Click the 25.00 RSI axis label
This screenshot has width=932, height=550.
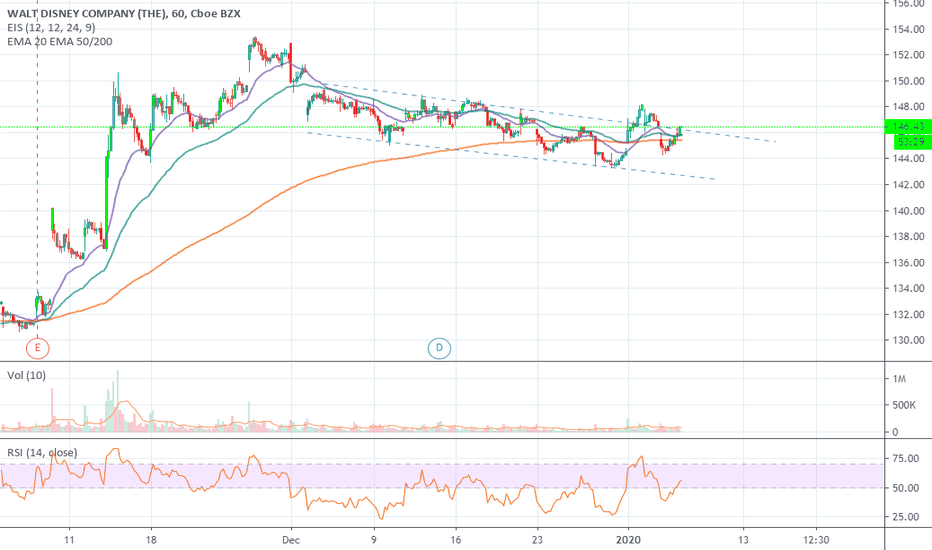click(x=906, y=517)
